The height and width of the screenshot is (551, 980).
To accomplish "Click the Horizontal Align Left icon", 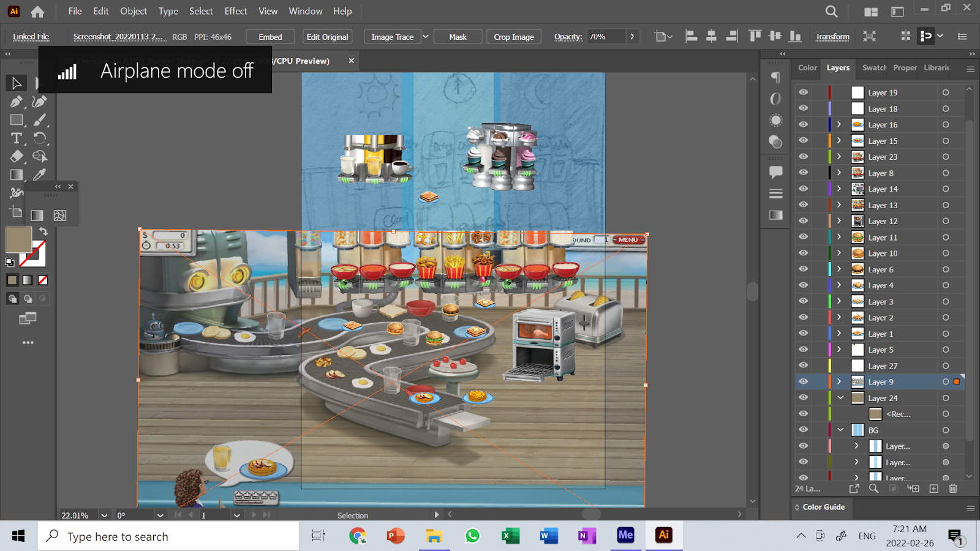I will click(x=692, y=36).
